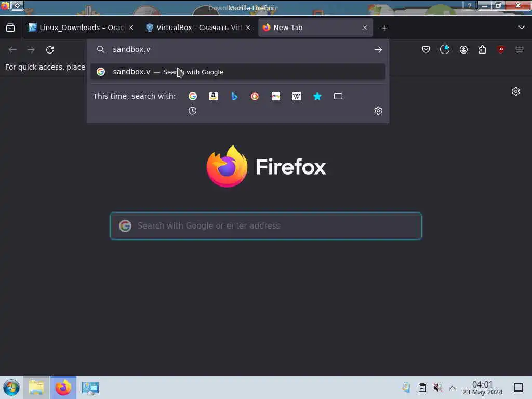Close the New Tab tab
Screen dimensions: 532x399
pyautogui.click(x=365, y=28)
